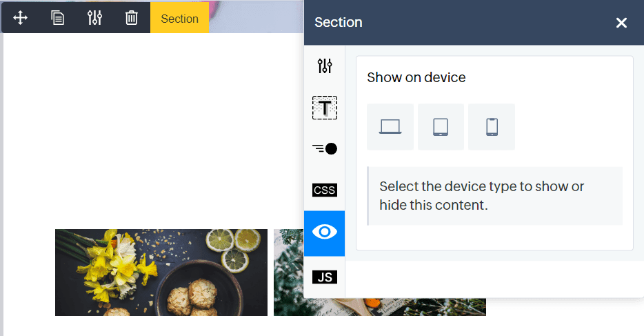Screen dimensions: 644x336
Task: Select the move section handle icon
Action: click(20, 18)
